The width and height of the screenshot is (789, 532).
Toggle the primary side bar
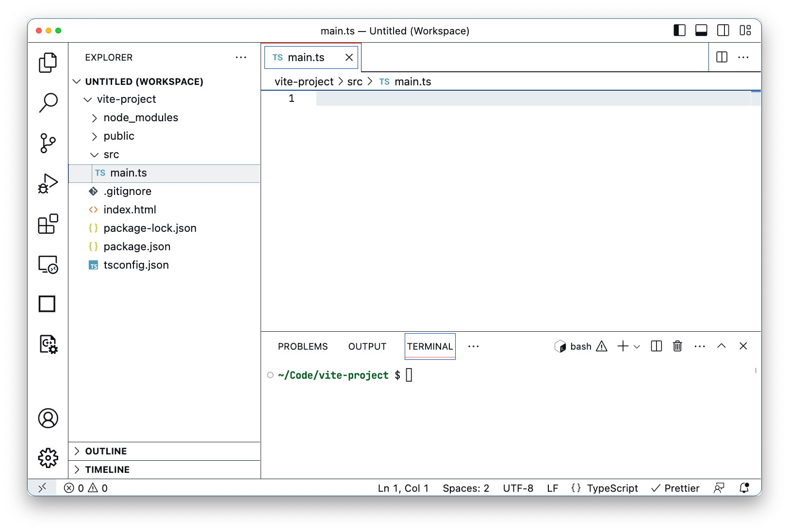[x=679, y=31]
